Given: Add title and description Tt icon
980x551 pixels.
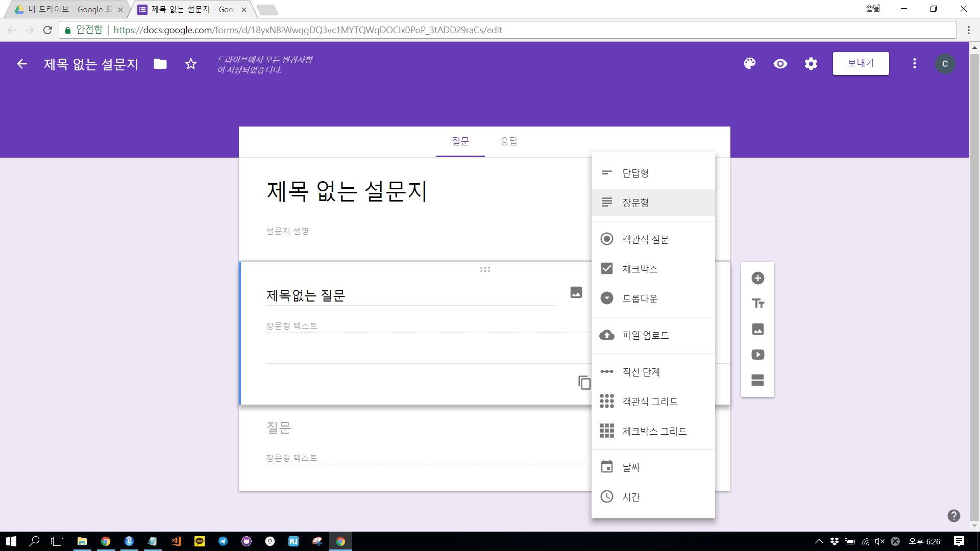Looking at the screenshot, I should point(757,304).
